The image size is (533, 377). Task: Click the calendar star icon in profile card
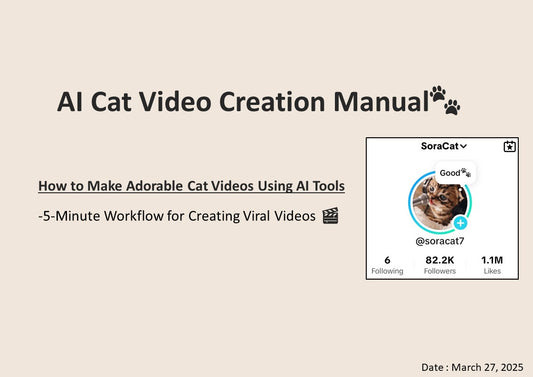click(x=509, y=147)
